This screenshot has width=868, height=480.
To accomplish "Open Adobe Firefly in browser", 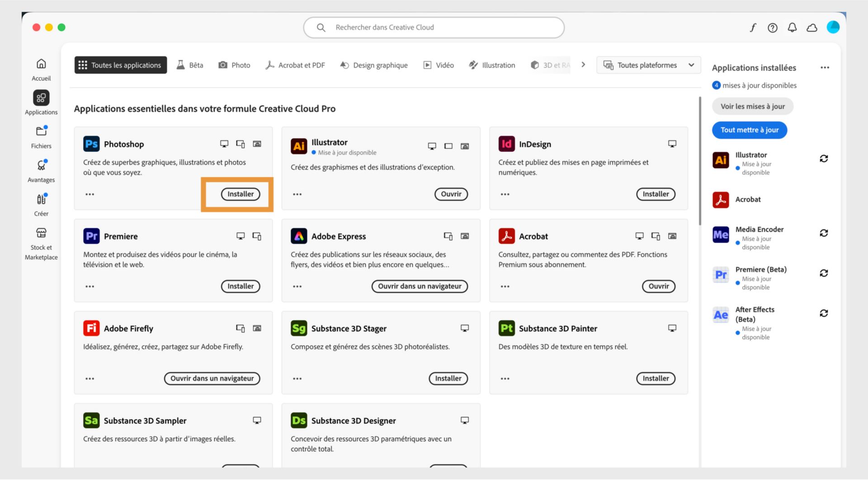I will (212, 379).
